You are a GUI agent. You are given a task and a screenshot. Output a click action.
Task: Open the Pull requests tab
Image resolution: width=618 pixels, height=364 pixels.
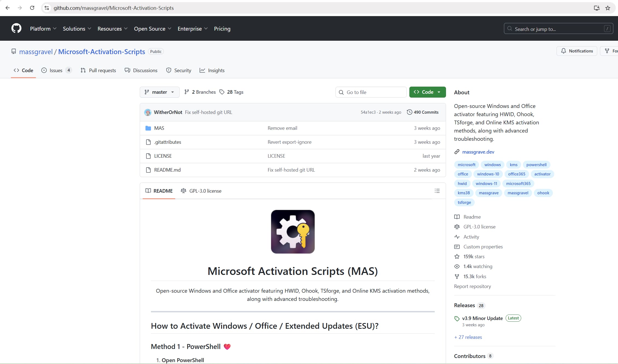98,70
